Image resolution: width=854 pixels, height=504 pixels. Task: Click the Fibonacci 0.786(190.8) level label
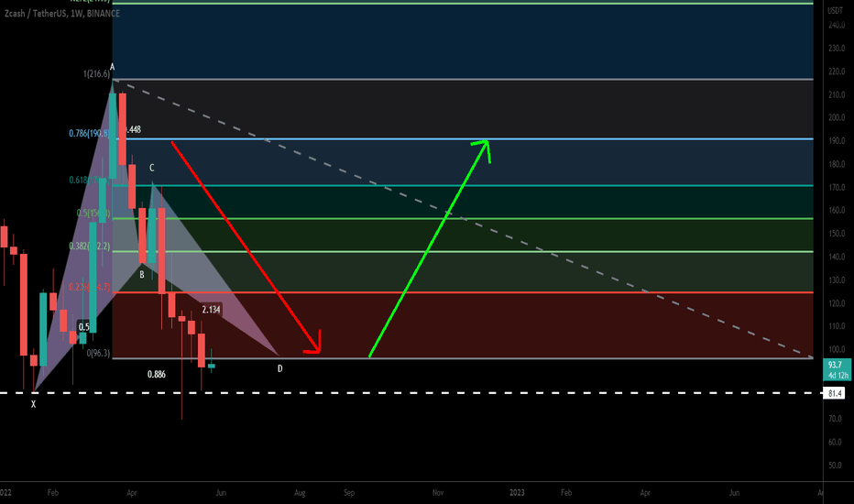89,133
